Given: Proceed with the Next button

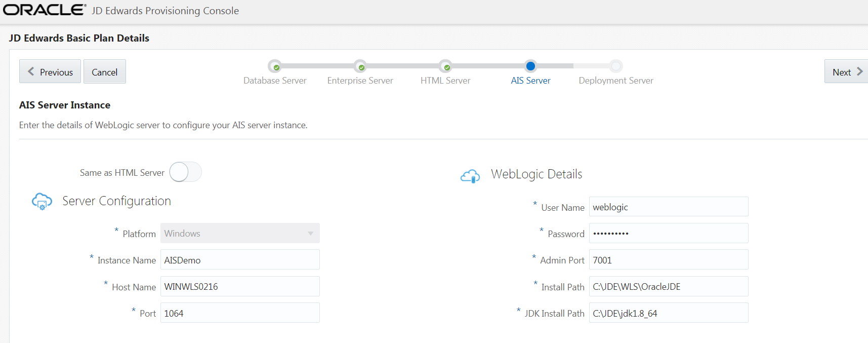Looking at the screenshot, I should click(846, 71).
